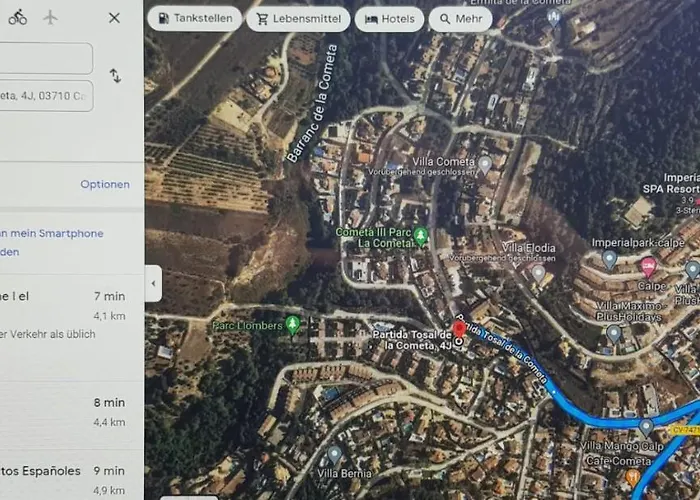Open the Mehr search options
This screenshot has width=700, height=500.
(460, 19)
